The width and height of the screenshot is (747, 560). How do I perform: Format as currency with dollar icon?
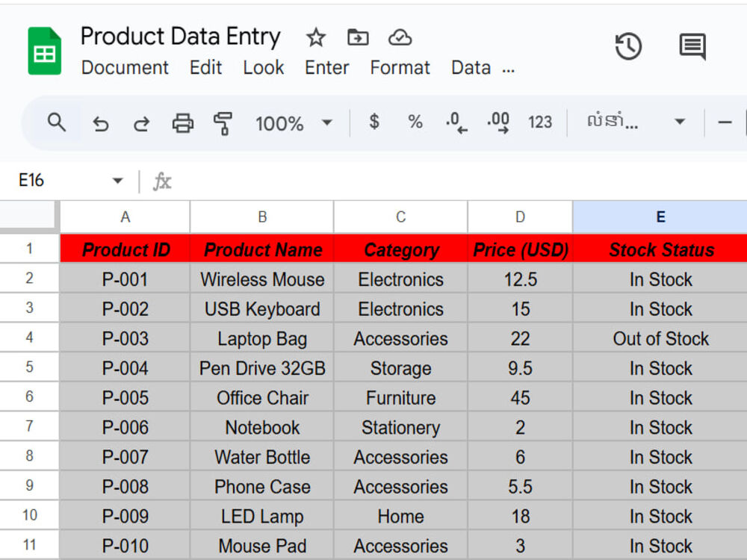tap(374, 122)
